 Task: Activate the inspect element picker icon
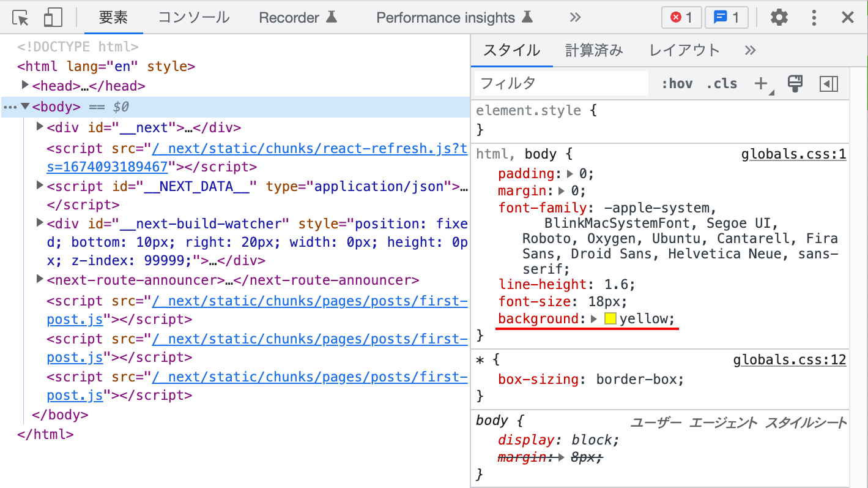(21, 18)
